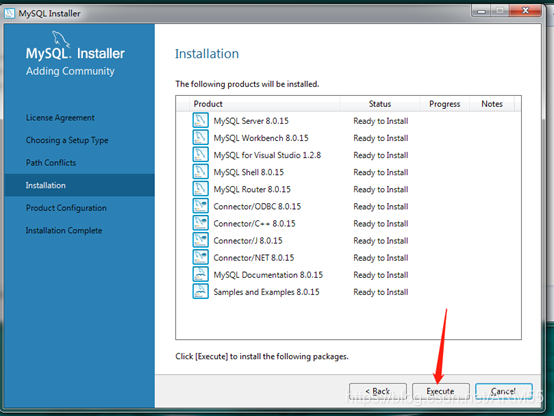This screenshot has width=554, height=416.
Task: Click the Status column header
Action: pyautogui.click(x=380, y=104)
